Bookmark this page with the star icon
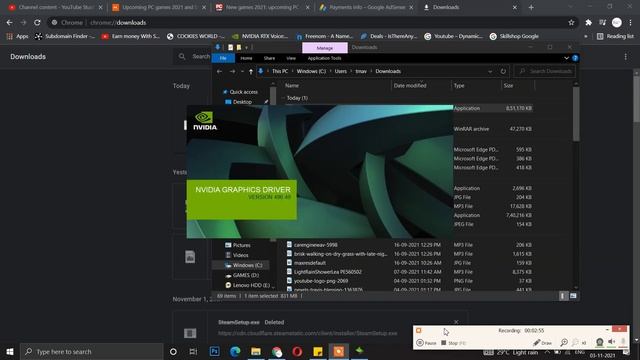 (x=571, y=22)
